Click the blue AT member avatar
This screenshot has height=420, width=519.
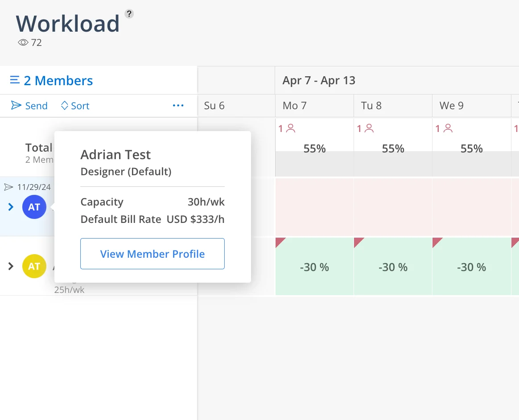[34, 207]
